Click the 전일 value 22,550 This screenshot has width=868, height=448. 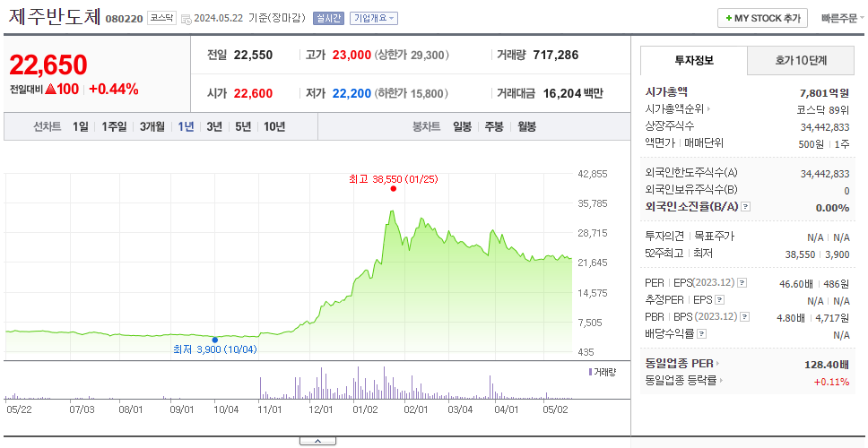(253, 56)
